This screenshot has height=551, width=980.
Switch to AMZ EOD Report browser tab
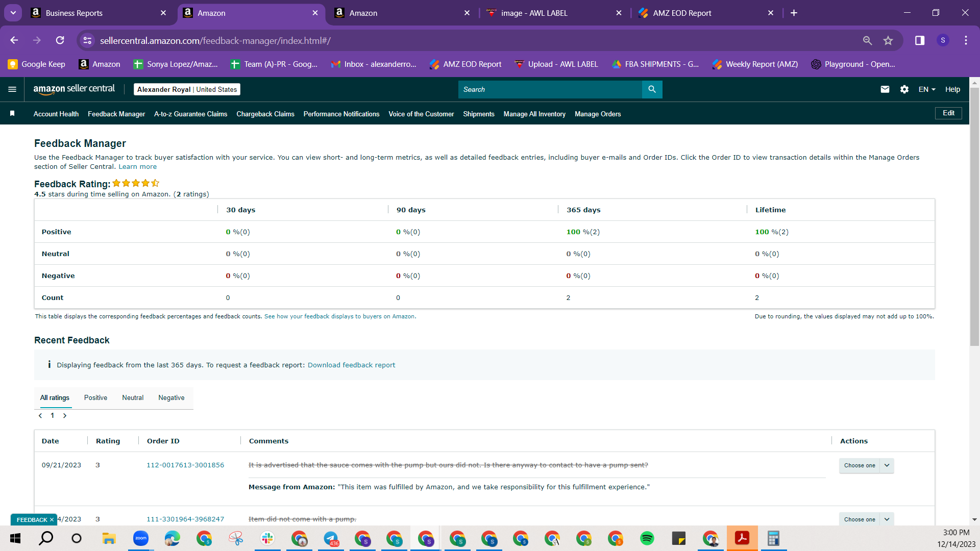coord(707,13)
